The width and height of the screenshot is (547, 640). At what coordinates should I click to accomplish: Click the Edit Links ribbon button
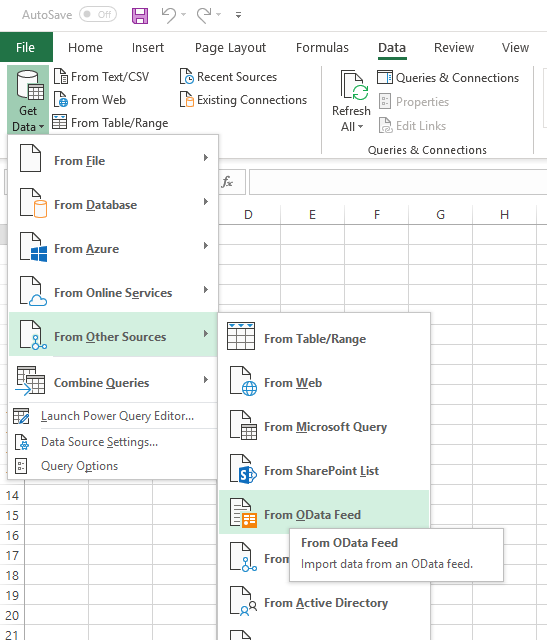[x=412, y=126]
